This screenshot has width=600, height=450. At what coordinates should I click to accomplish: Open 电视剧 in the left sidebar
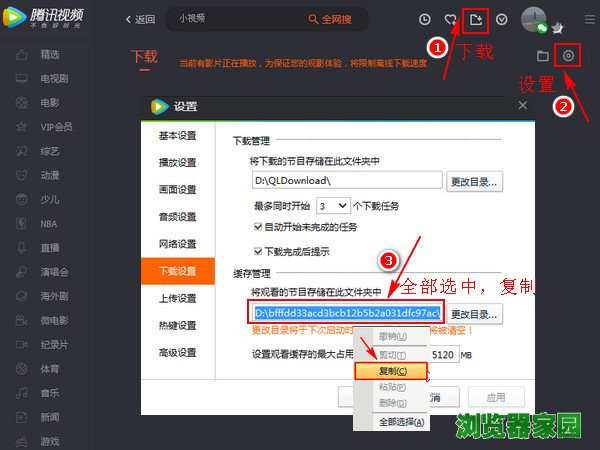(x=55, y=77)
